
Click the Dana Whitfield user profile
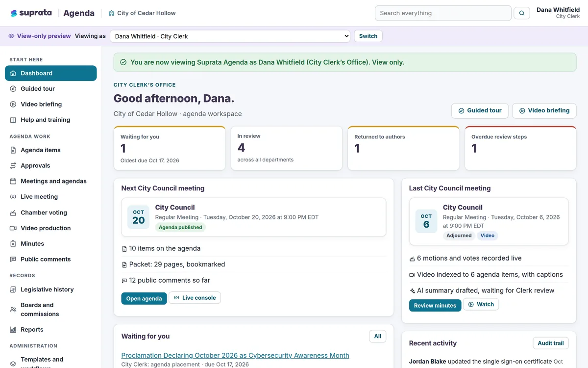pyautogui.click(x=558, y=13)
